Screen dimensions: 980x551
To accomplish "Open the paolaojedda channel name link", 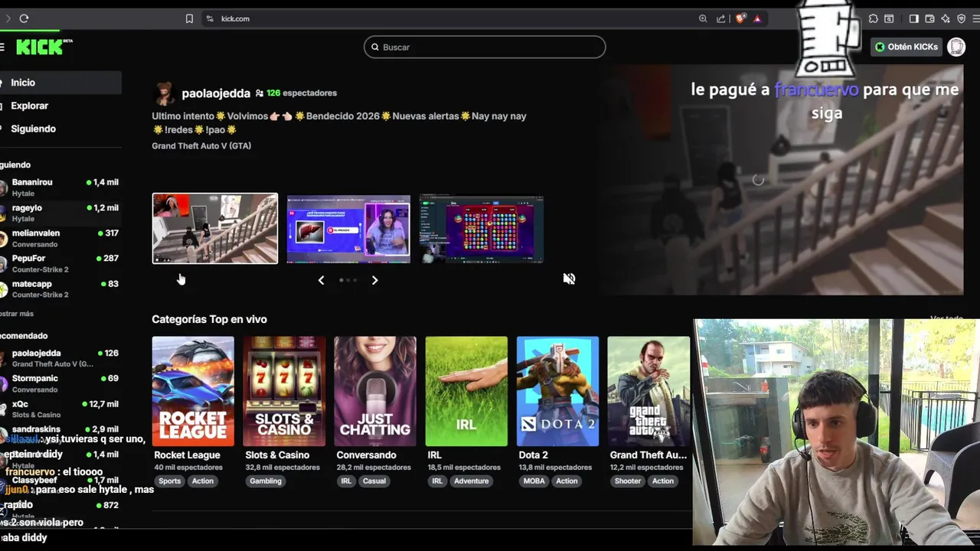I will click(216, 93).
